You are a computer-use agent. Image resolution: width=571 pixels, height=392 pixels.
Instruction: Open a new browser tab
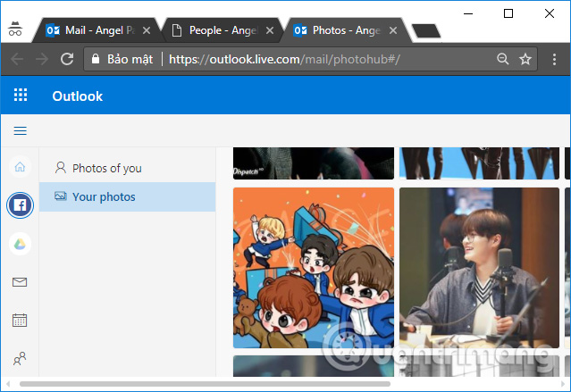426,31
